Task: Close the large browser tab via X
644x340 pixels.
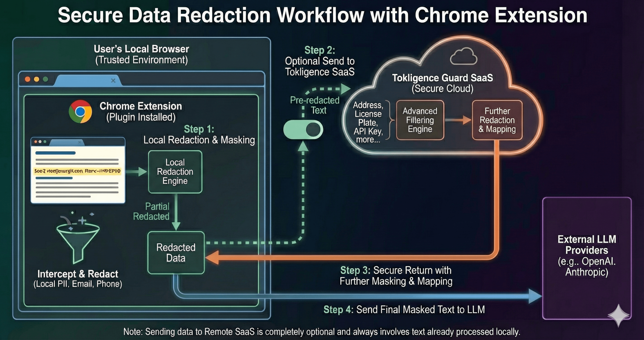Action: click(113, 80)
